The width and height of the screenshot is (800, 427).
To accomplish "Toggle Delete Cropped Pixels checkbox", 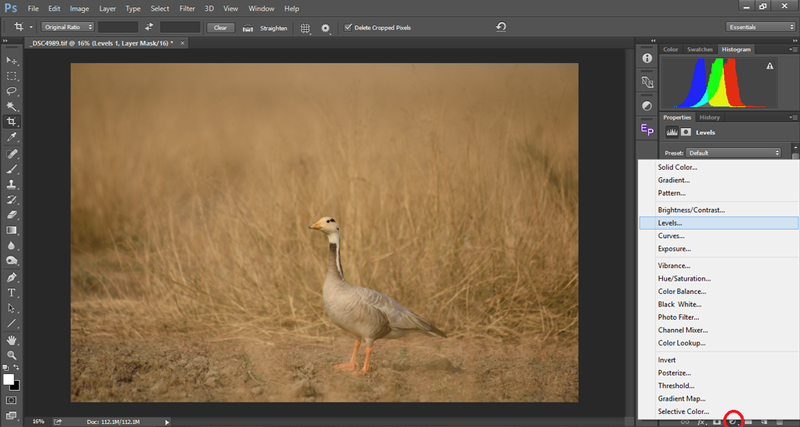I will coord(348,27).
